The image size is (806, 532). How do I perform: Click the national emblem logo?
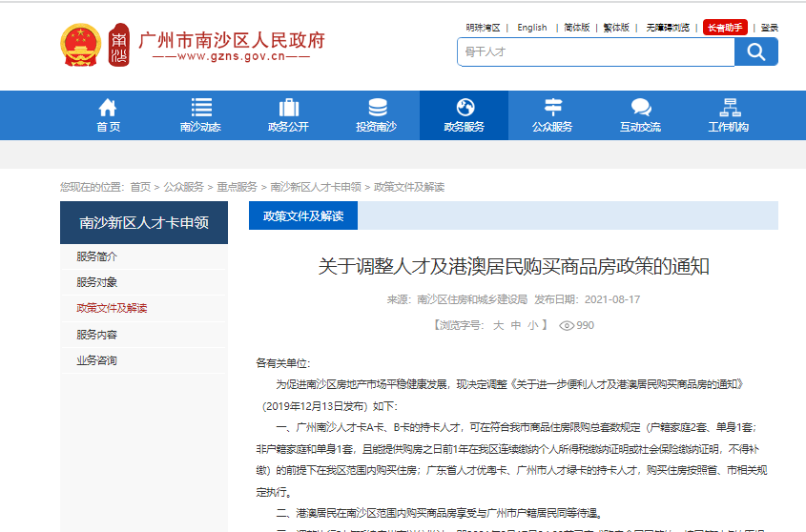coord(81,45)
